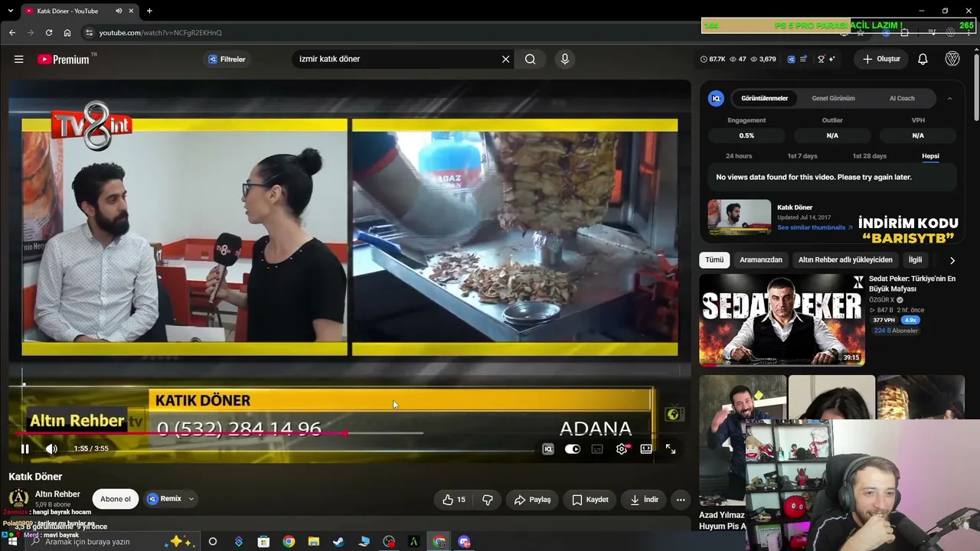
Task: Mute the video volume
Action: [51, 449]
